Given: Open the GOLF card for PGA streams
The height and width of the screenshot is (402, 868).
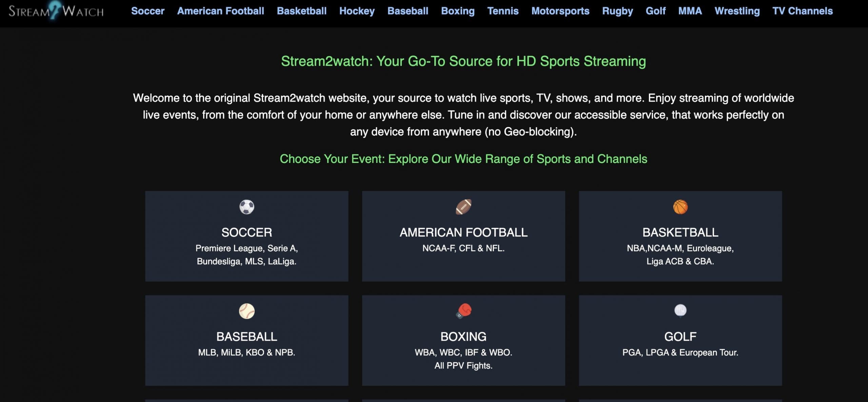Looking at the screenshot, I should [680, 340].
